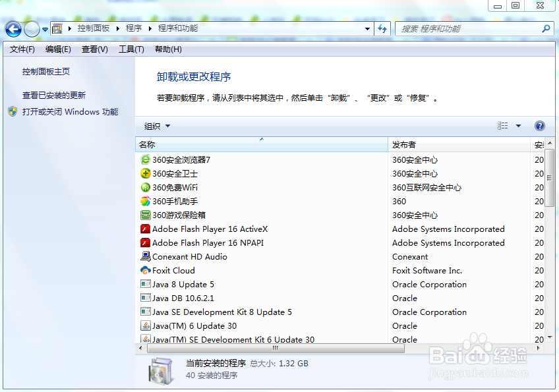Go to 控制面板主页 link
This screenshot has width=559, height=392.
coord(46,72)
